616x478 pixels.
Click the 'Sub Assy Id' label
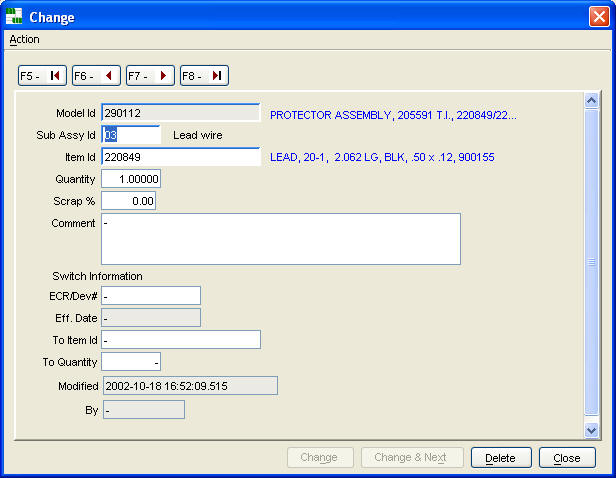[66, 135]
